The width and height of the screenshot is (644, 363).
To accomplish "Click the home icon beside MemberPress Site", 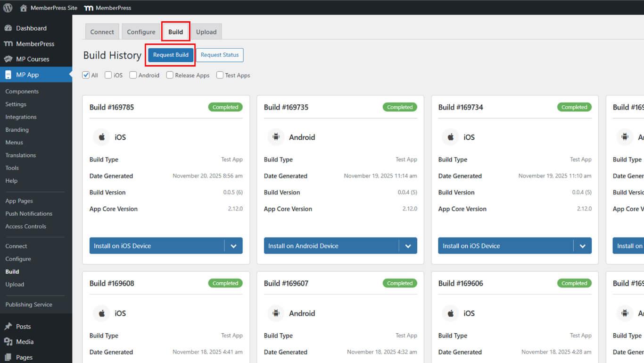I will 24,8.
